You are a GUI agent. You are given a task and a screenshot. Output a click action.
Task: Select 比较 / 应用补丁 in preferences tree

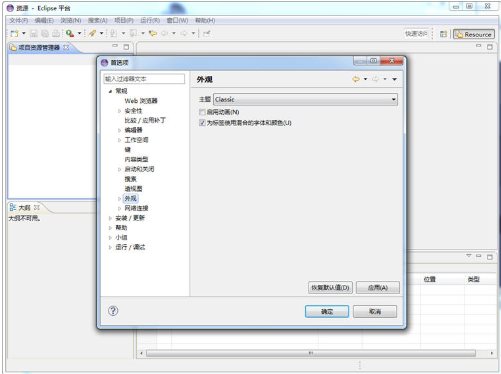click(145, 120)
